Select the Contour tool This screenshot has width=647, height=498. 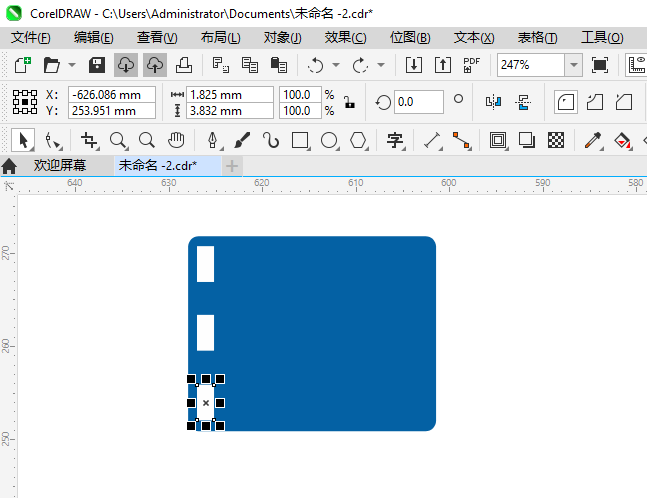pos(498,140)
